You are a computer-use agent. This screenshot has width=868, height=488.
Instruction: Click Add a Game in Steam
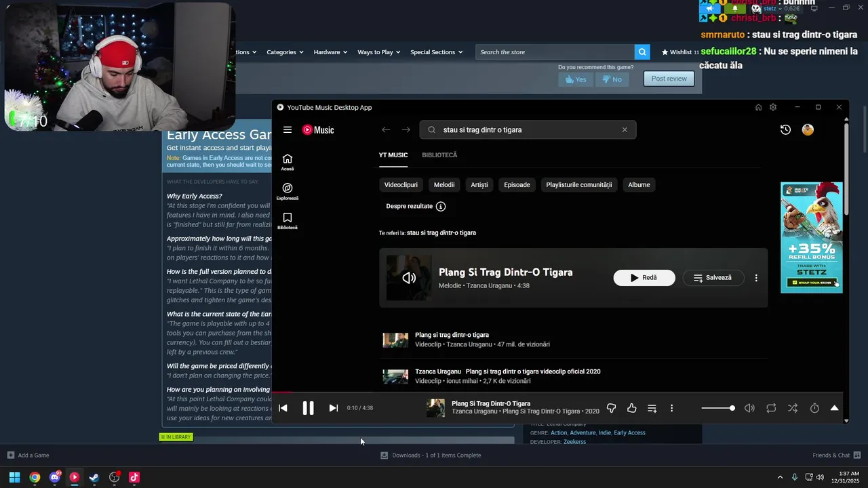(28, 455)
